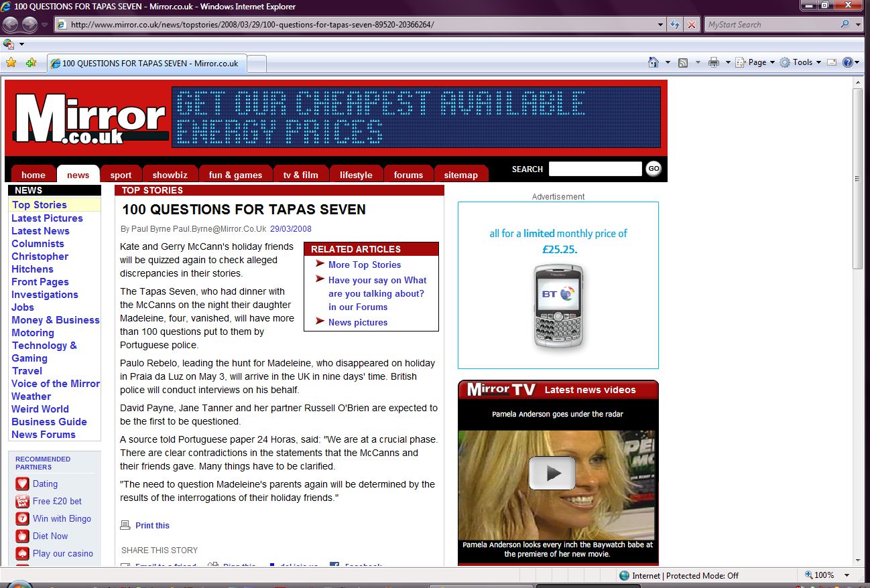870x588 pixels.
Task: Expand the address bar URL history dropdown
Action: click(x=660, y=25)
